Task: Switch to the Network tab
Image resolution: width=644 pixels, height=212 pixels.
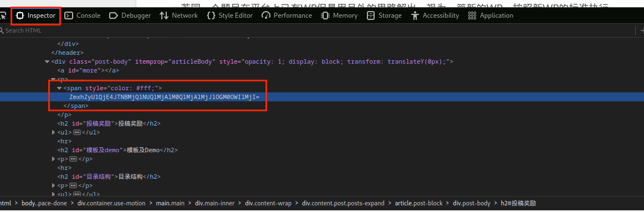Action: pyautogui.click(x=178, y=15)
